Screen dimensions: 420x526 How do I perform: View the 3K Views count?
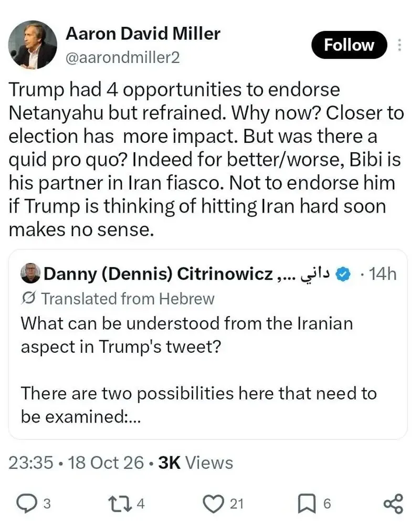(196, 463)
